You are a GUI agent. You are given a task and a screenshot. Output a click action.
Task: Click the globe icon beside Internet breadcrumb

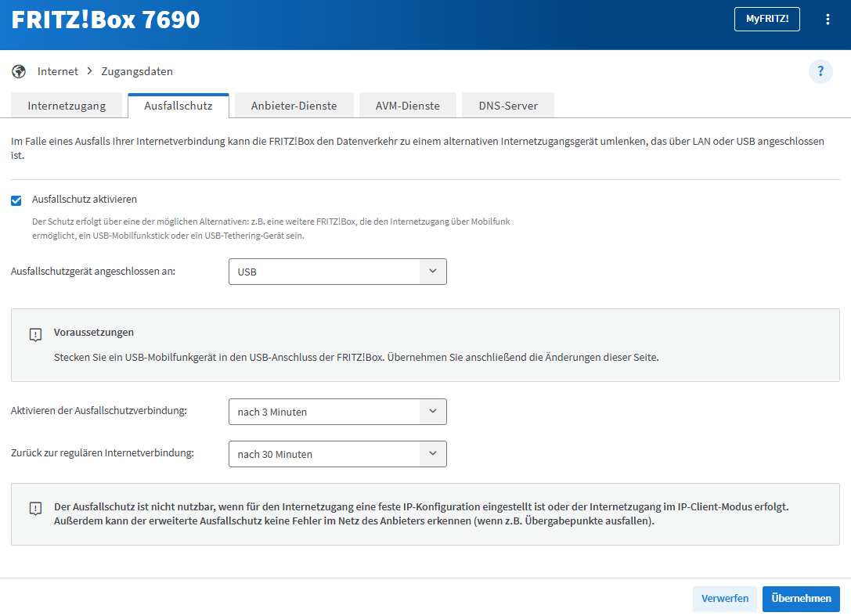click(x=19, y=72)
